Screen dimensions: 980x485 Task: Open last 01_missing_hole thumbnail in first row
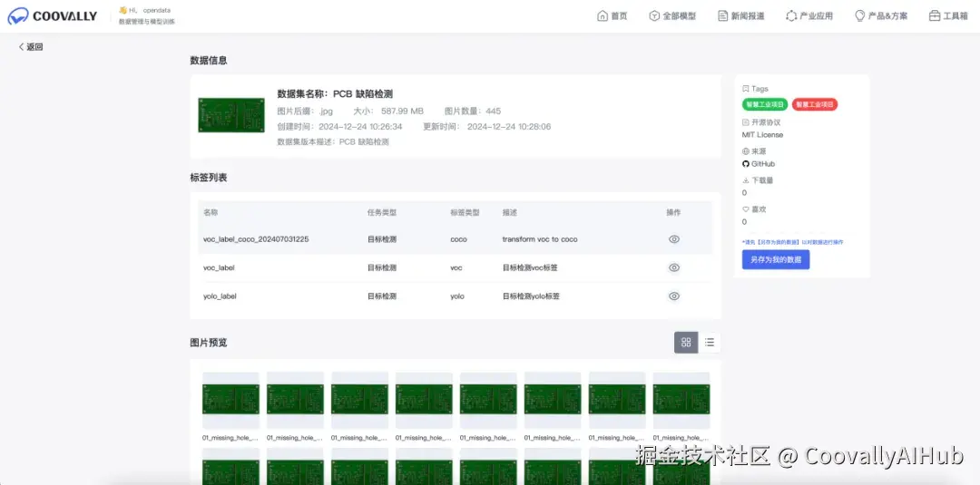click(681, 400)
